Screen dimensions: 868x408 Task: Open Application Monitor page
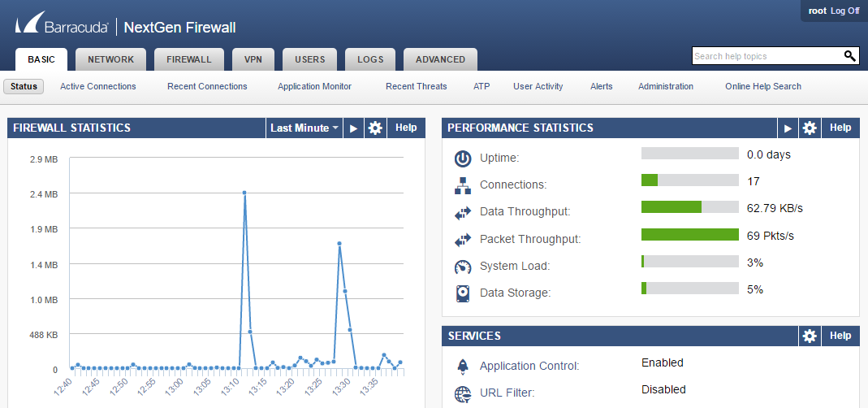[x=314, y=86]
